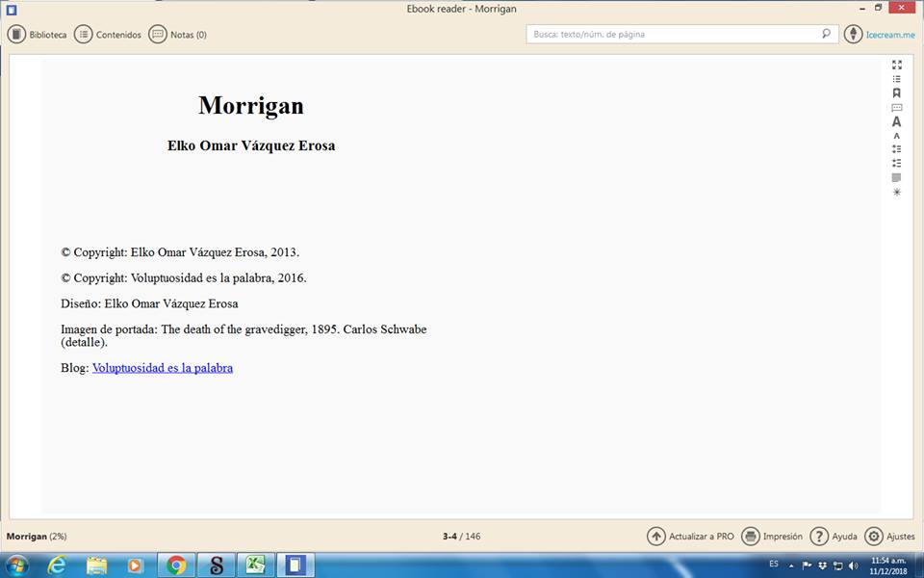The width and height of the screenshot is (924, 578).
Task: Open Ayuda help
Action: pos(834,537)
